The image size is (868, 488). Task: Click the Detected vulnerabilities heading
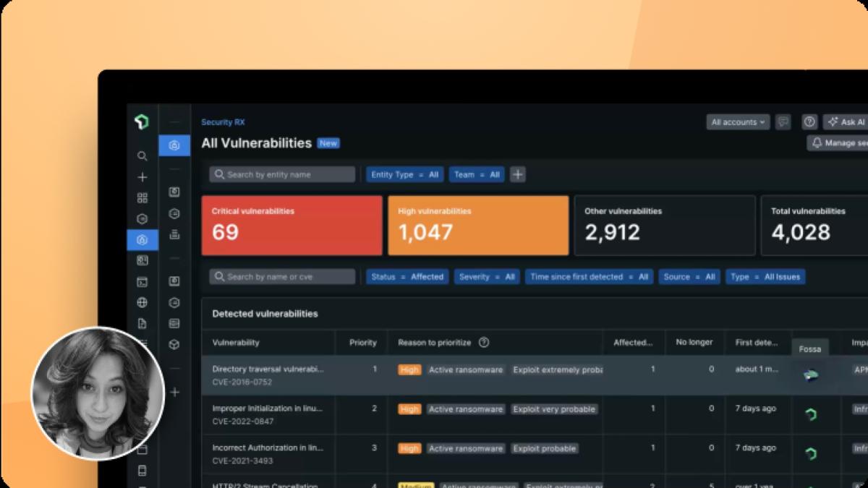[265, 314]
